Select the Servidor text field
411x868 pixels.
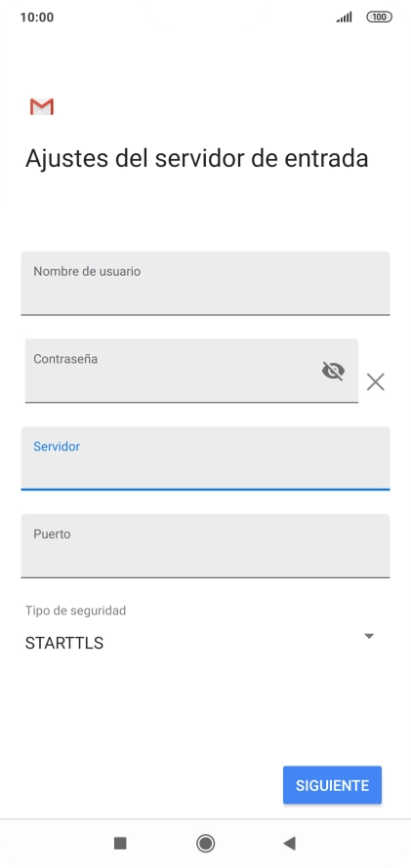coord(205,458)
